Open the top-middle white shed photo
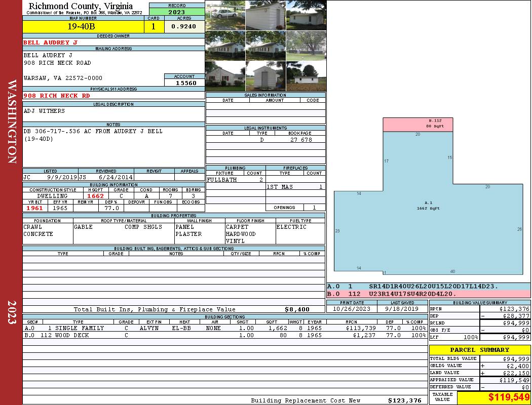 [x=265, y=15]
